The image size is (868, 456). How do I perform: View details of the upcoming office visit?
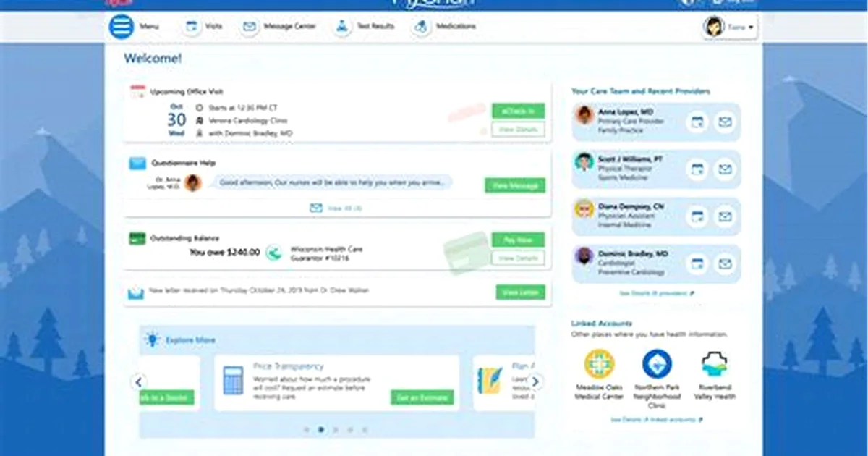tap(518, 130)
